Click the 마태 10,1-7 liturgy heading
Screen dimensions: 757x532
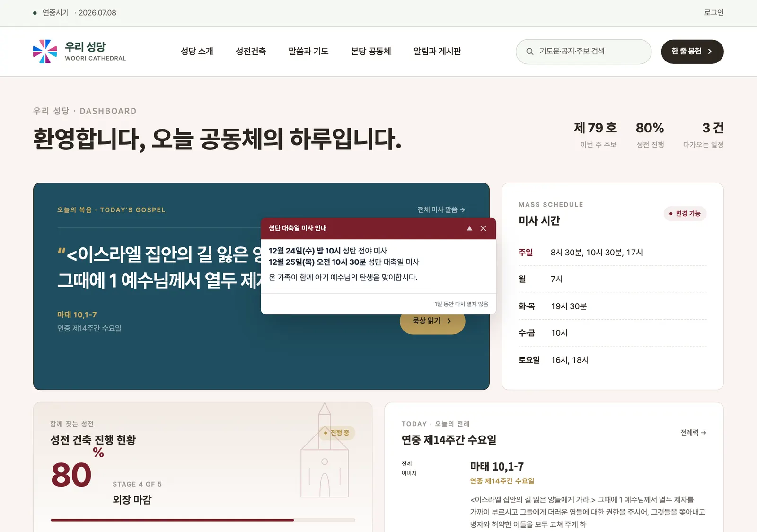tap(497, 467)
